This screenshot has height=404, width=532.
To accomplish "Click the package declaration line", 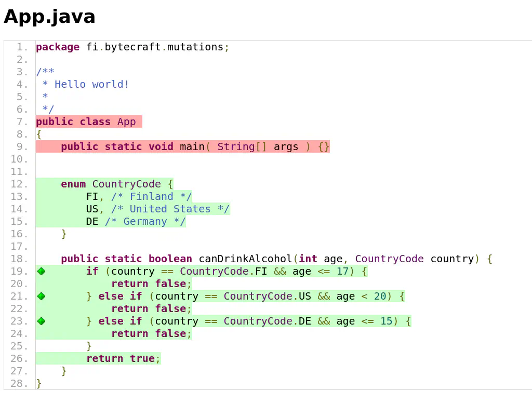I will pos(132,47).
